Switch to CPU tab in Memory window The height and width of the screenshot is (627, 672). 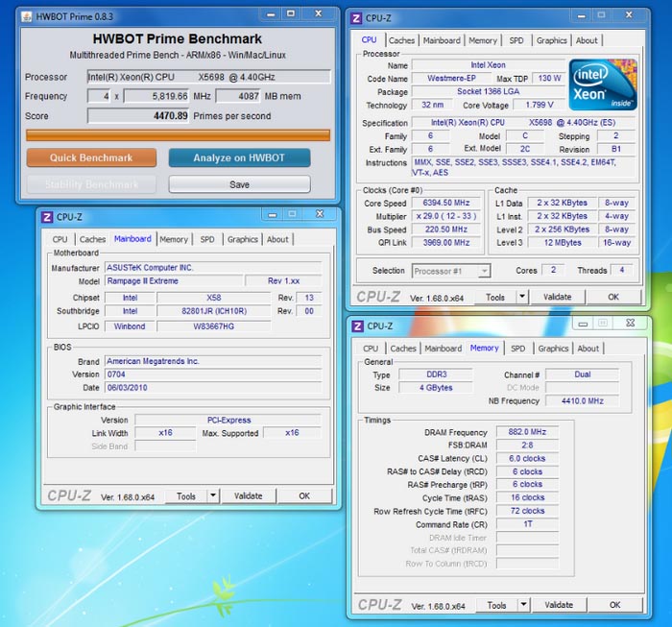[x=371, y=349]
